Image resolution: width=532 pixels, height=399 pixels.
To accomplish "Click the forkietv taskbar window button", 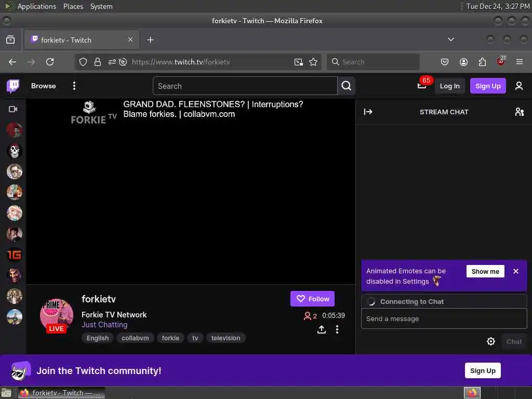I will [61, 393].
